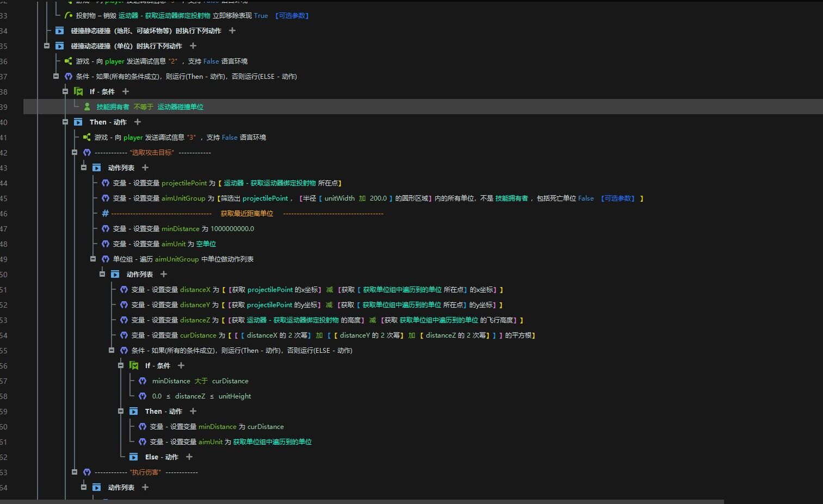
Task: Collapse the 碰撞动态碰撞（单位）event node
Action: (x=47, y=46)
